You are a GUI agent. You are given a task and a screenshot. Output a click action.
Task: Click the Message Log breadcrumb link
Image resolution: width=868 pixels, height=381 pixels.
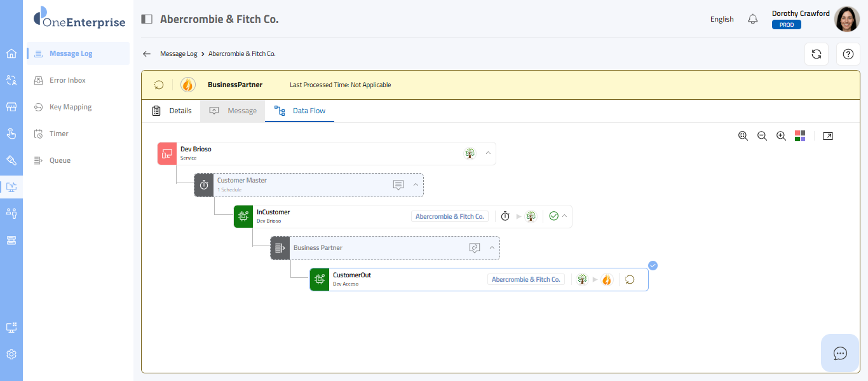click(x=179, y=54)
